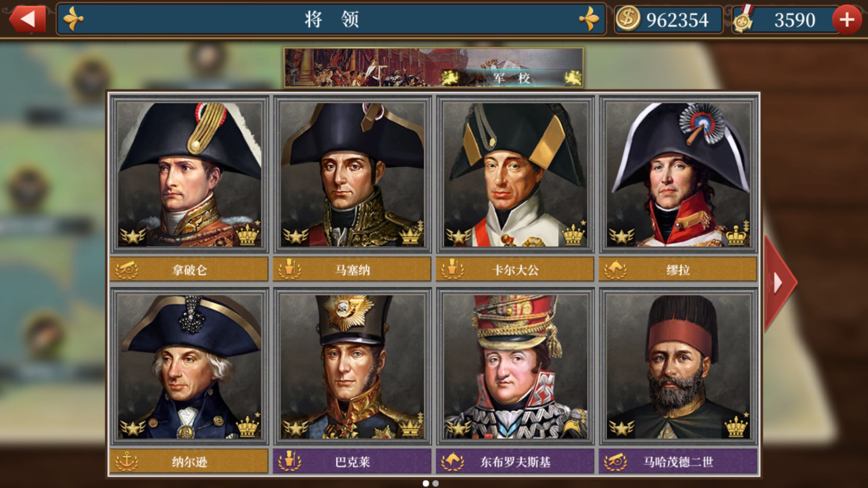
Task: Select the second page indicator dot
Action: coord(435,483)
